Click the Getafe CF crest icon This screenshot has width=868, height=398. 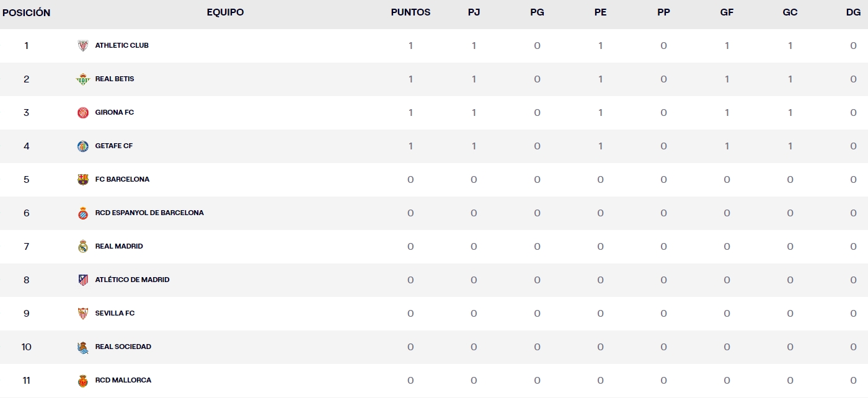point(83,146)
